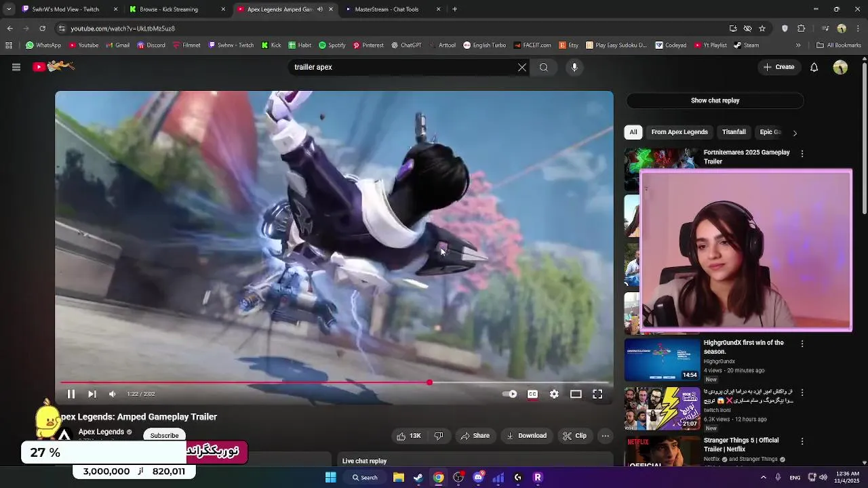Screen dimensions: 868x488
Task: Toggle the autoplay switch
Action: click(509, 394)
